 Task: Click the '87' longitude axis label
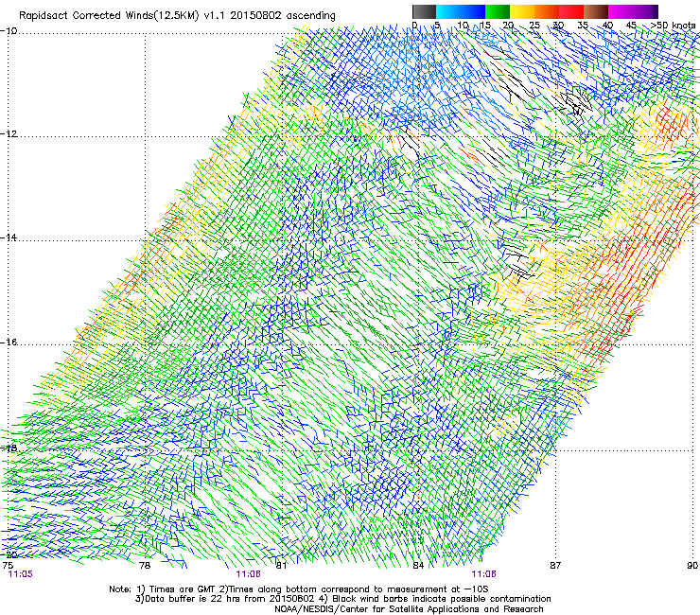coord(555,566)
